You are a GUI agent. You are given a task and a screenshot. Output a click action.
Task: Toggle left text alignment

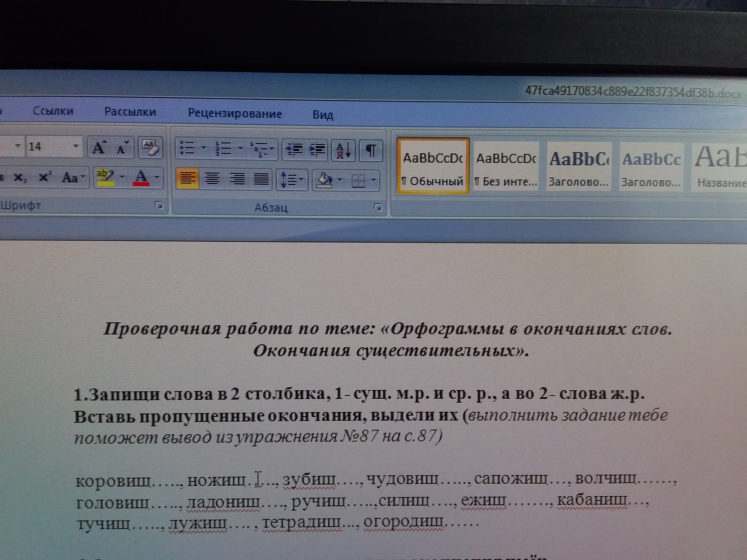click(x=187, y=178)
